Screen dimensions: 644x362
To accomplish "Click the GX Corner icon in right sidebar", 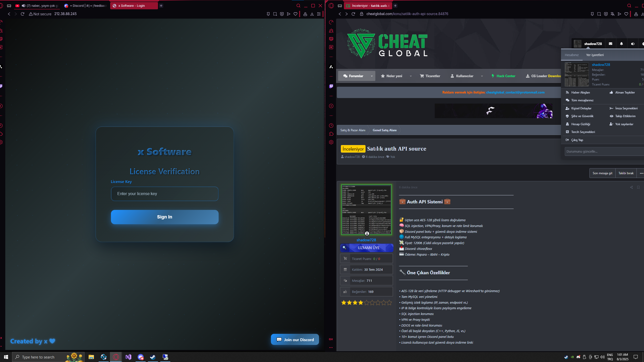I will point(331,339).
